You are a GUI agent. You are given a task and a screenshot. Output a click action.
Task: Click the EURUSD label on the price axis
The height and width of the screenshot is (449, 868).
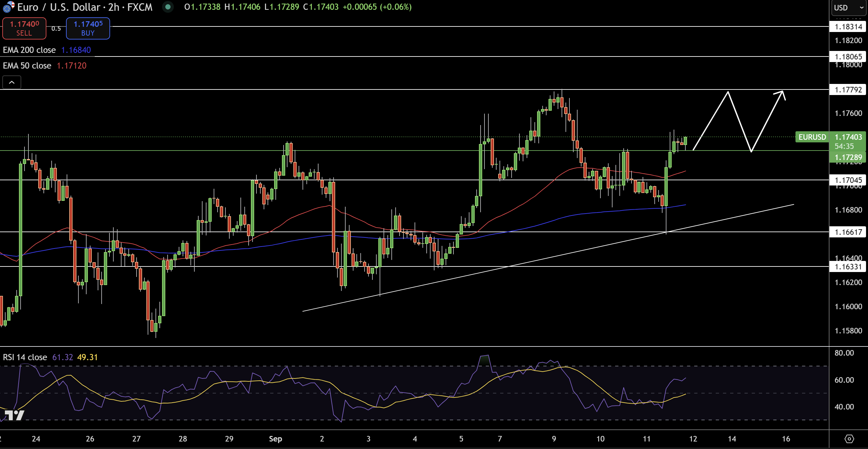[812, 137]
